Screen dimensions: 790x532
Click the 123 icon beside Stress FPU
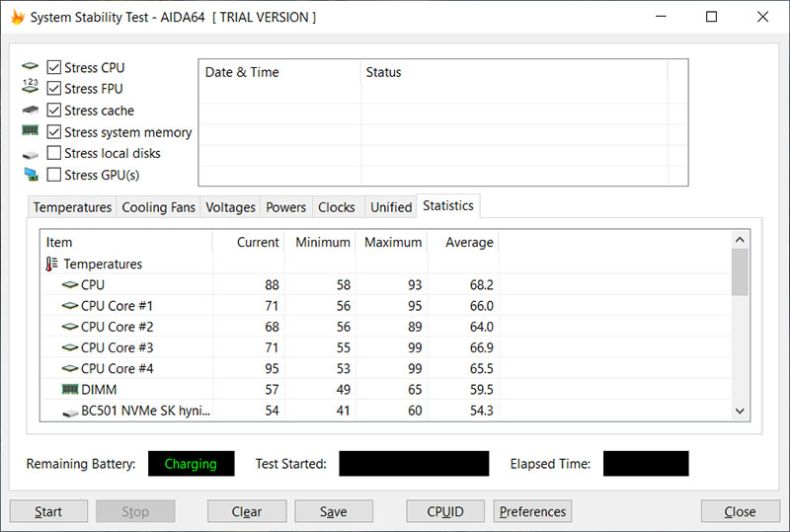pos(31,86)
